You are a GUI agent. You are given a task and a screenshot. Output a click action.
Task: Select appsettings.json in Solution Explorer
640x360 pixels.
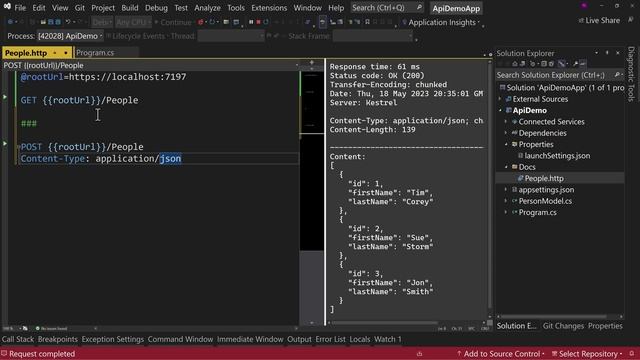(546, 190)
